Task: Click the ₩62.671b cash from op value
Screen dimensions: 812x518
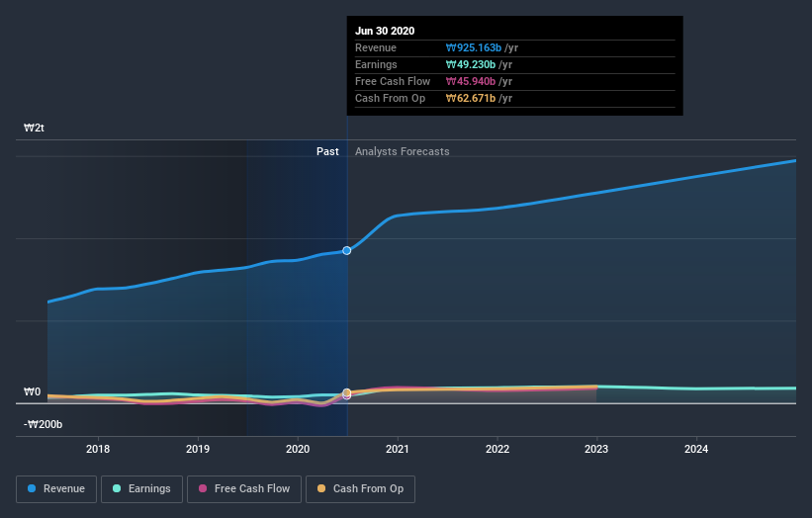Action: click(x=470, y=98)
